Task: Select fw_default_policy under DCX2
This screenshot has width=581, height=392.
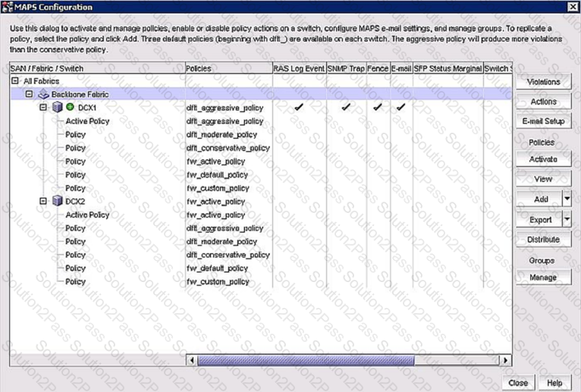Action: click(x=217, y=268)
